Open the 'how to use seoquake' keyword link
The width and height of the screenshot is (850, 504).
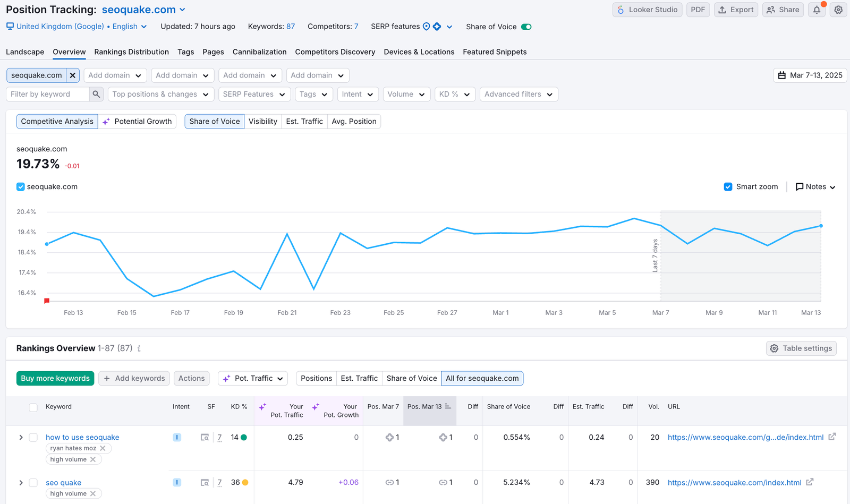click(82, 437)
